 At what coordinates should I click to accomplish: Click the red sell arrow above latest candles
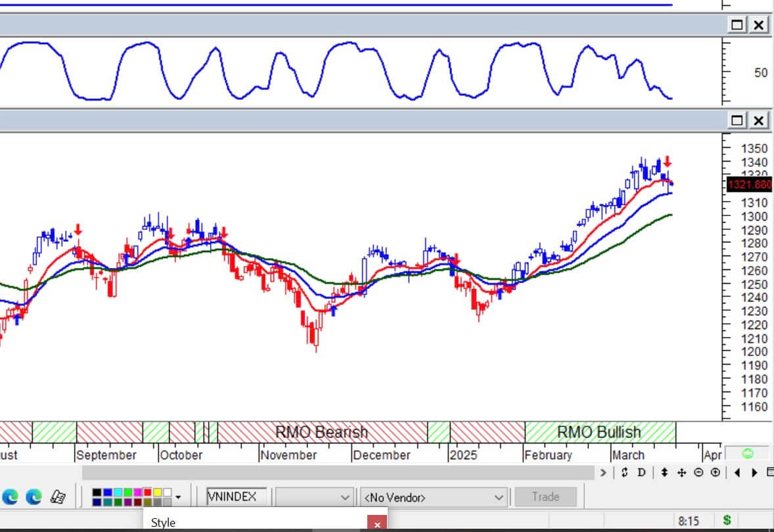668,162
